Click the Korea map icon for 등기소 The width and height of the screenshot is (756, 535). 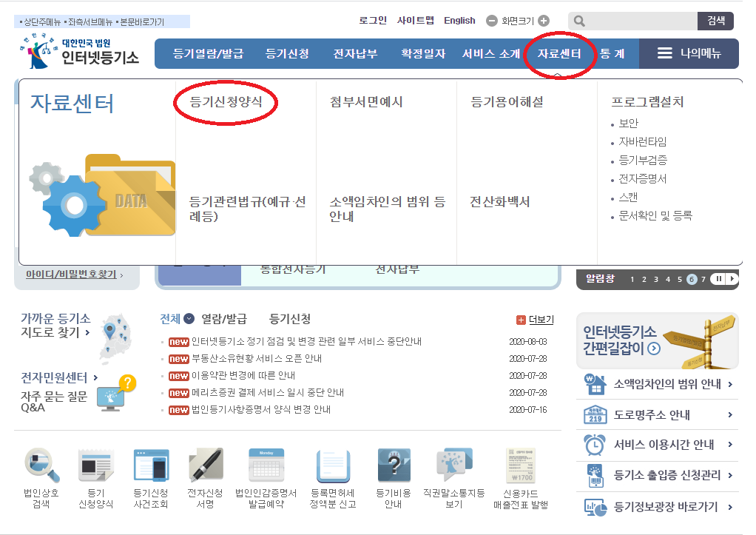[x=116, y=337]
